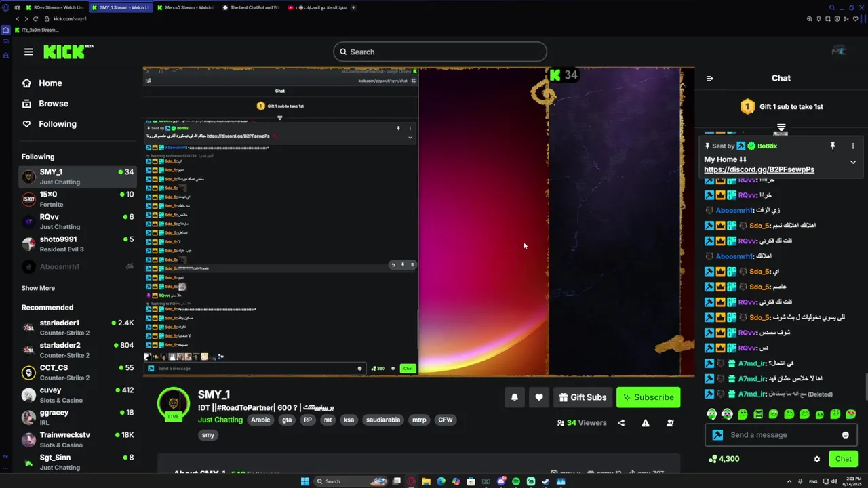Open the user profile avatar menu
This screenshot has width=868, height=488.
tap(839, 52)
